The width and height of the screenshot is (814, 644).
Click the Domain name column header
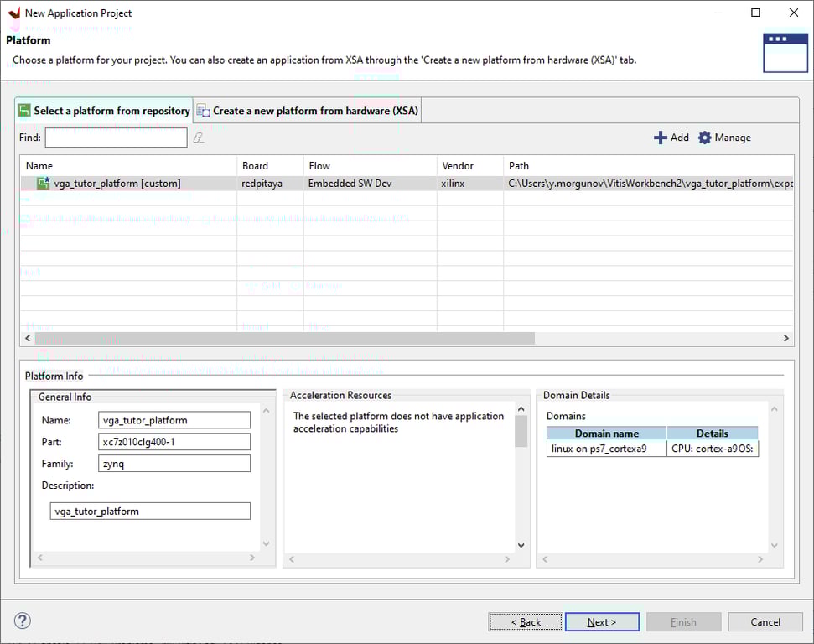tap(606, 434)
